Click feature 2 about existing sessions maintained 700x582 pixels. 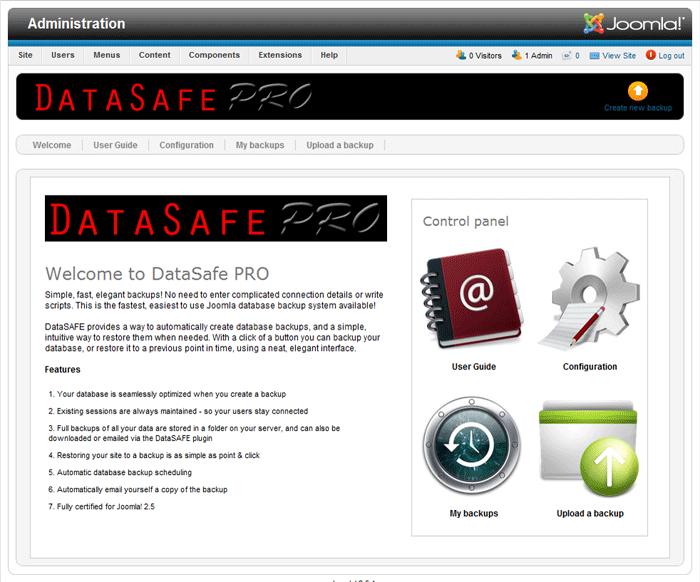pyautogui.click(x=178, y=411)
